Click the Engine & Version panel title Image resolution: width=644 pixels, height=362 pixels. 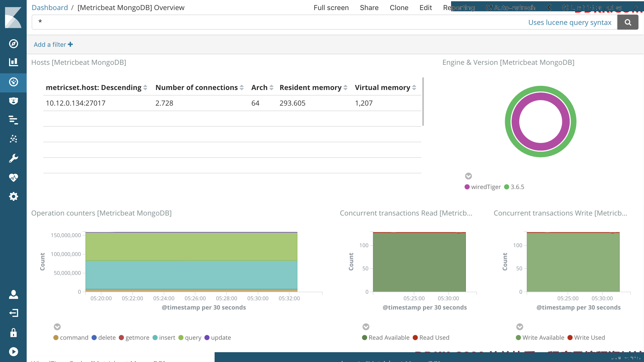(x=508, y=62)
